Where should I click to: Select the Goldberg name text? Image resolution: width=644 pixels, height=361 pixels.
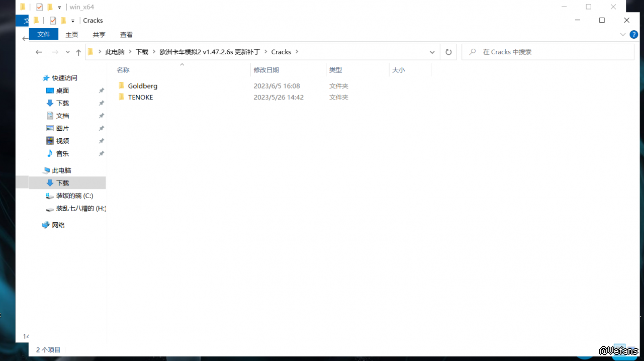point(143,86)
